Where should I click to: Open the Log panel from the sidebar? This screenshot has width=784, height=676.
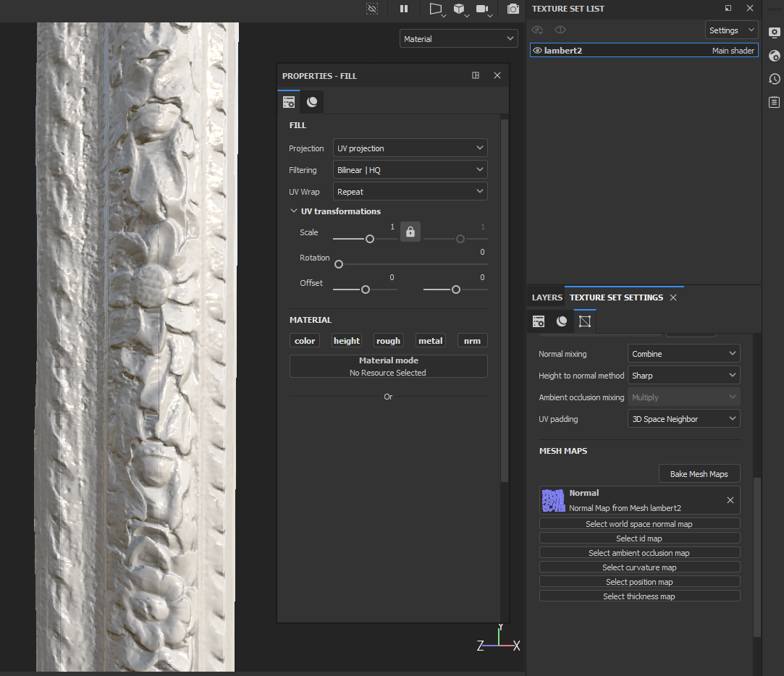coord(774,102)
